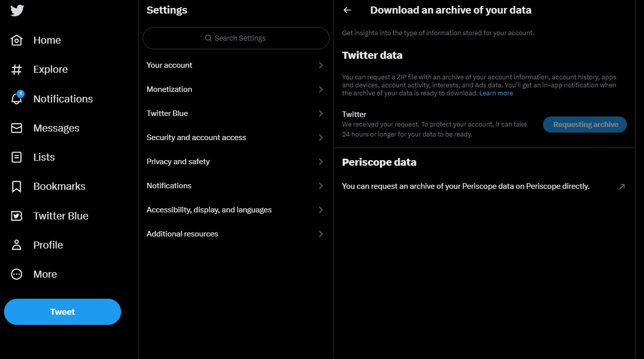Image resolution: width=644 pixels, height=359 pixels.
Task: Open Bookmarks from the sidebar icon
Action: (17, 186)
